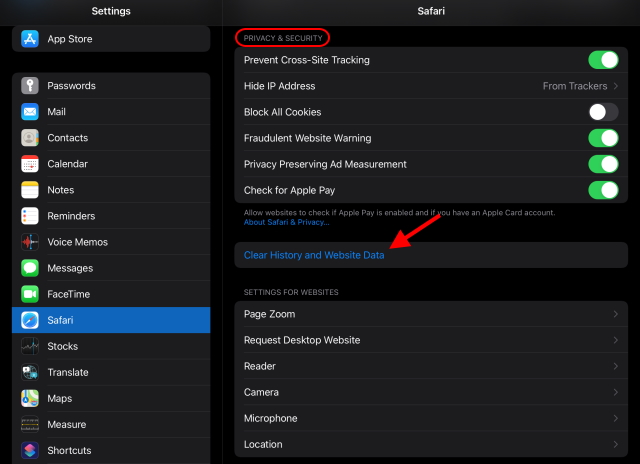
Task: Select App Store label in sidebar
Action: pyautogui.click(x=70, y=39)
